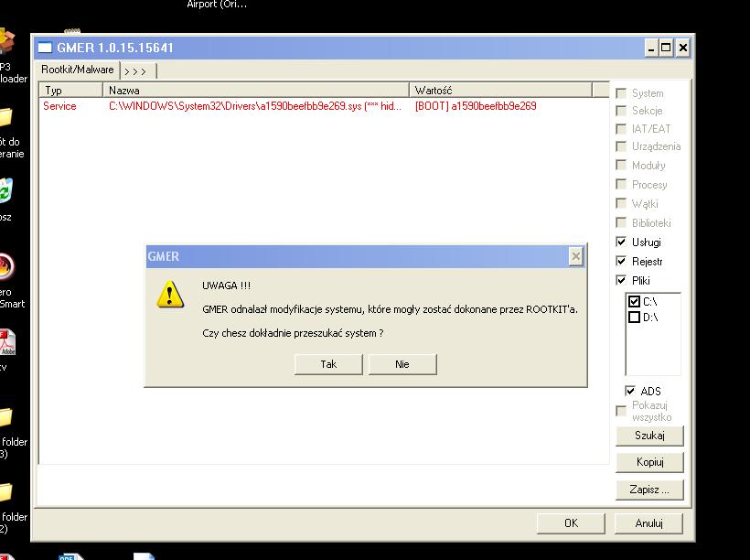
Task: Minimize the GMER window
Action: point(651,48)
